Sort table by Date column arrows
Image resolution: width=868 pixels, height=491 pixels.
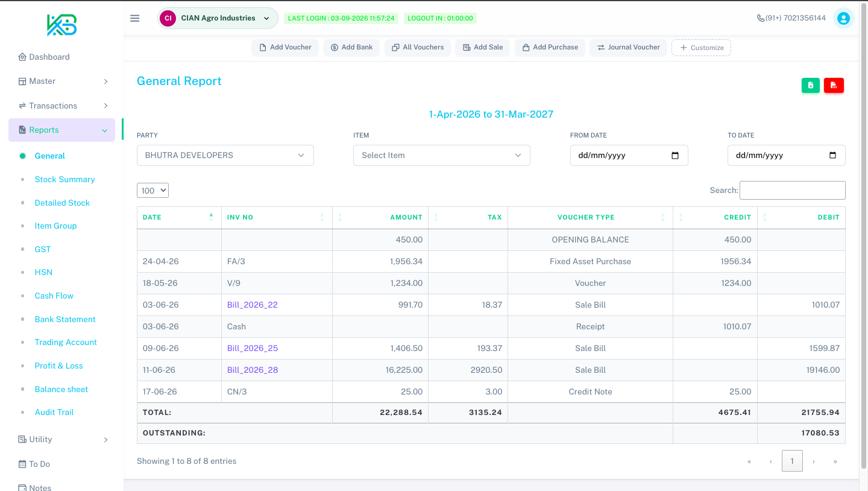coord(211,217)
